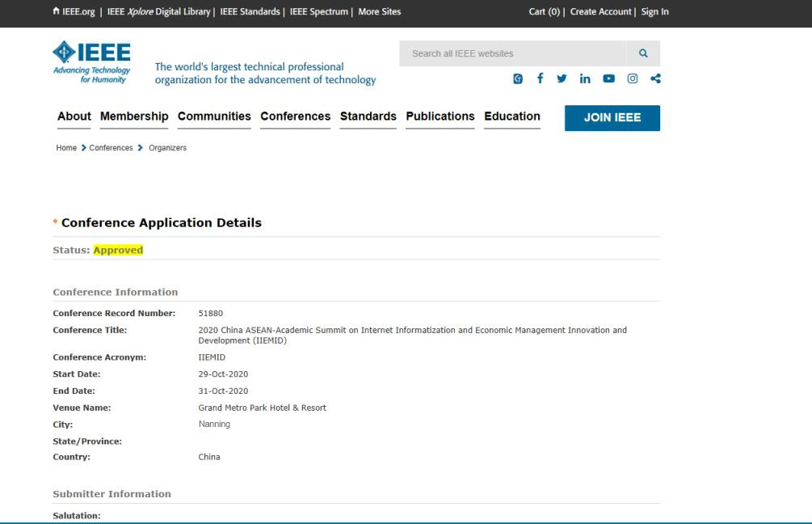Open the Membership menu

click(x=134, y=116)
